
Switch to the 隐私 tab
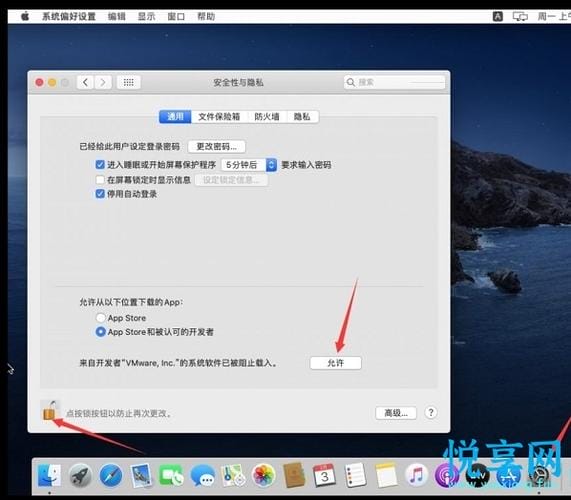(x=302, y=117)
